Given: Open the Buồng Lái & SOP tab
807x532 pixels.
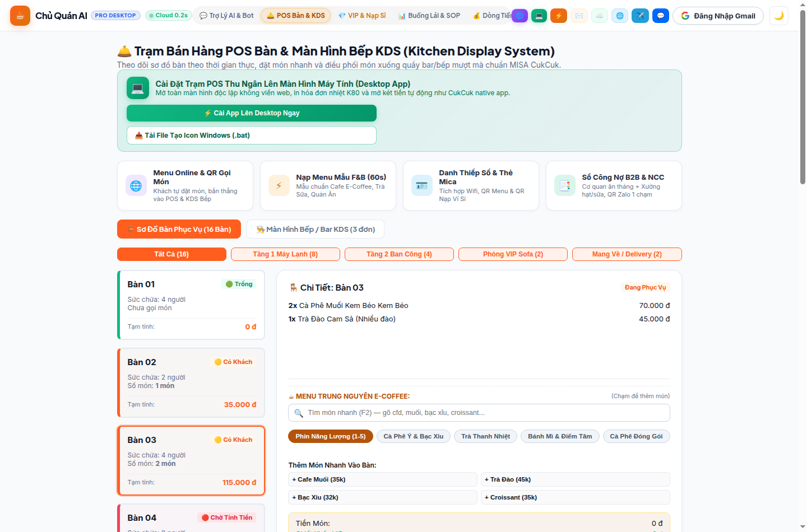Looking at the screenshot, I should (x=429, y=16).
